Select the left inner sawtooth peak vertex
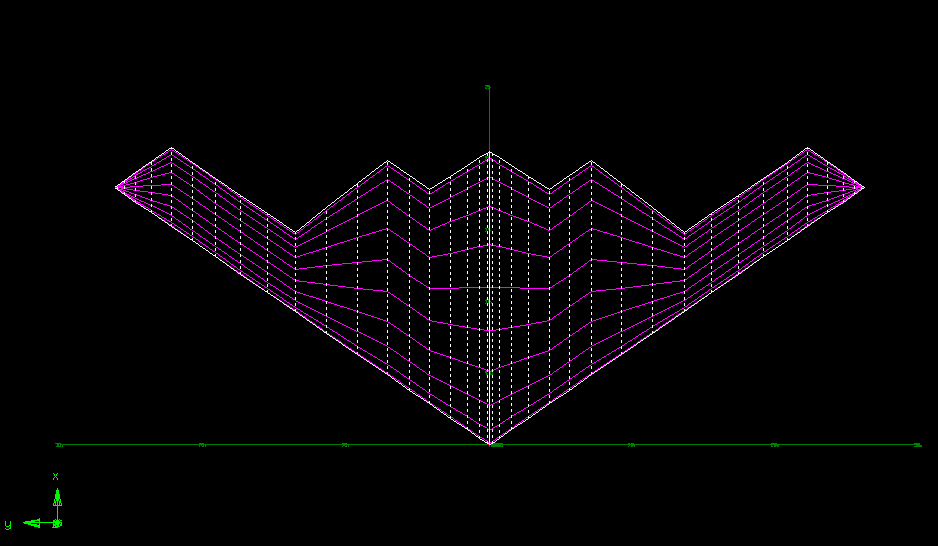Viewport: 938px width, 546px height. point(388,161)
